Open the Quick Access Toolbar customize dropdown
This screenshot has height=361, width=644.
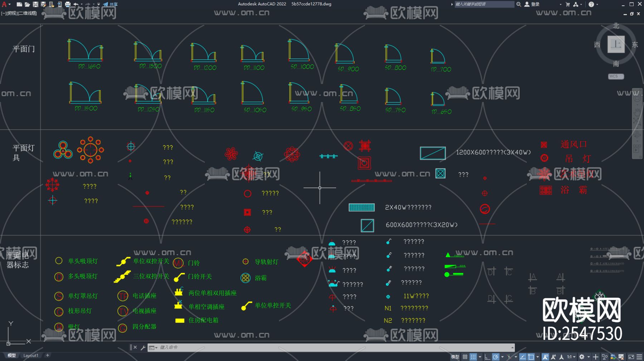[98, 4]
